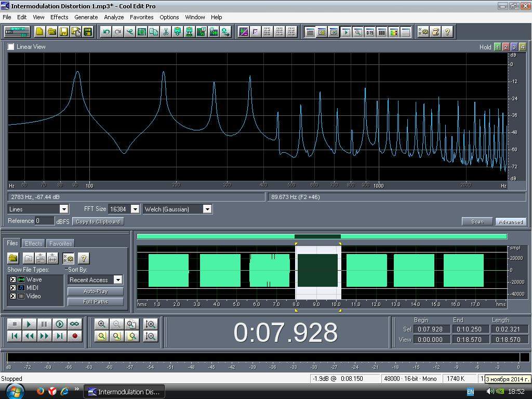Play to end with the circled play button
The height and width of the screenshot is (399, 532).
pos(59,324)
